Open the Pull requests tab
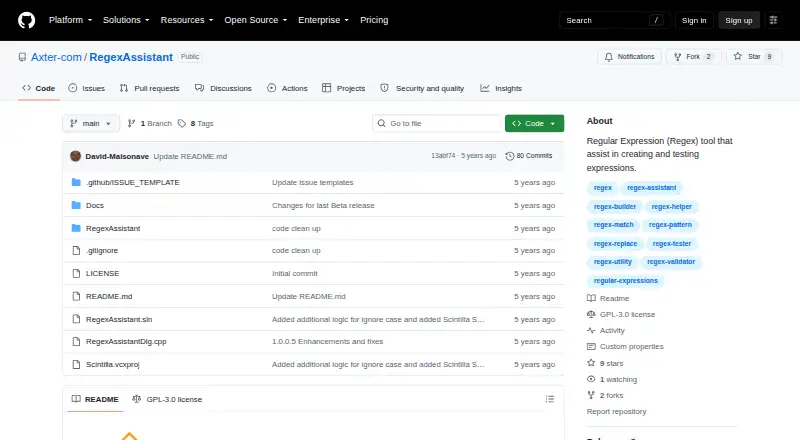Viewport: 800px width, 440px height. tap(149, 88)
